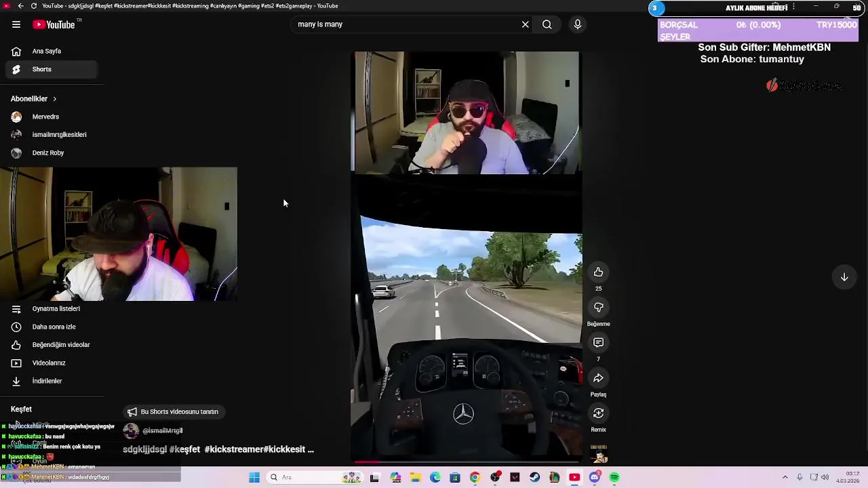Viewport: 868px width, 488px height.
Task: Dislike the Short via the Beğenme thumbs-down
Action: click(x=598, y=308)
